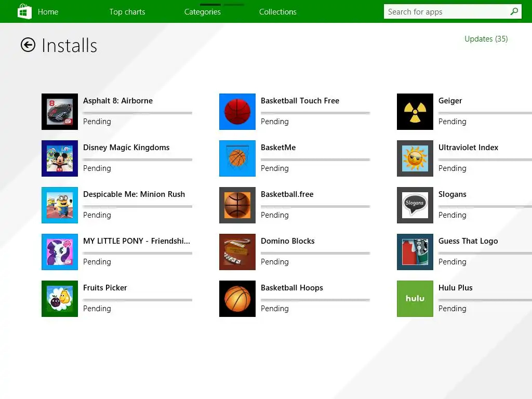Screen dimensions: 532x399
Task: Click the Asphalt 8: Airborne title
Action: pyautogui.click(x=118, y=101)
